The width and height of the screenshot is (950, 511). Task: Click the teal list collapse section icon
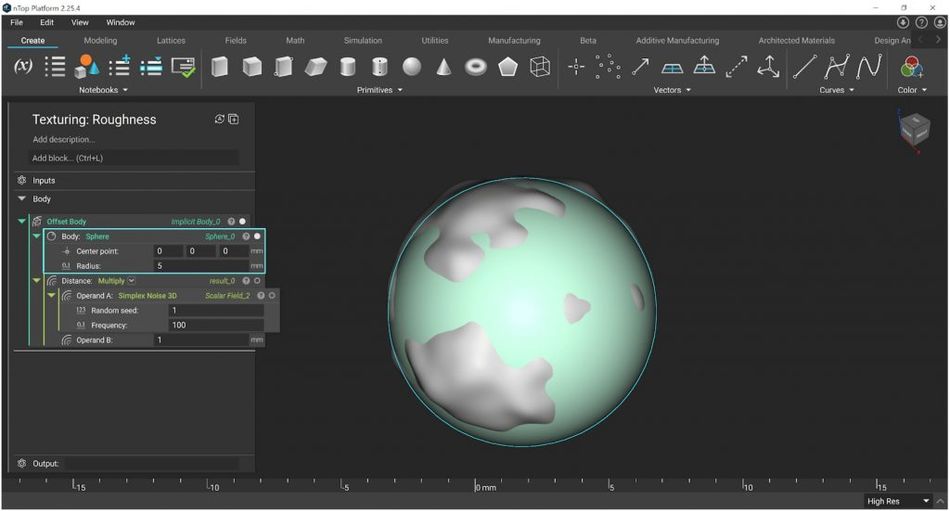(x=151, y=66)
